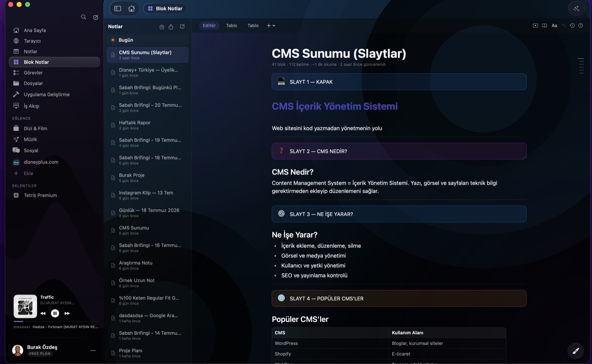Viewport: 592px width, 364px height.
Task: Click the help question mark icon
Action: pos(581,25)
